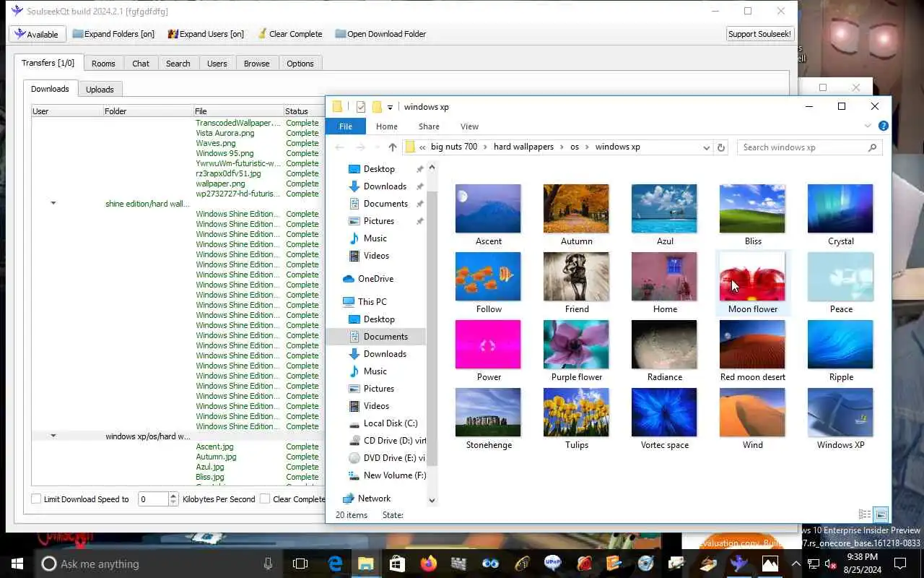Switch to Details view icon in status bar
Viewport: 924px width, 578px height.
tap(865, 515)
